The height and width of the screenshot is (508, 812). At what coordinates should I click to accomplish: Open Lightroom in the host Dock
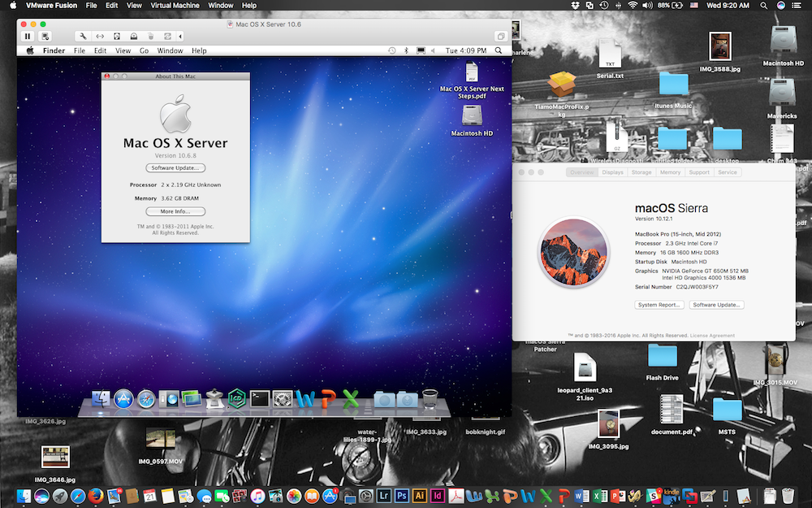384,495
